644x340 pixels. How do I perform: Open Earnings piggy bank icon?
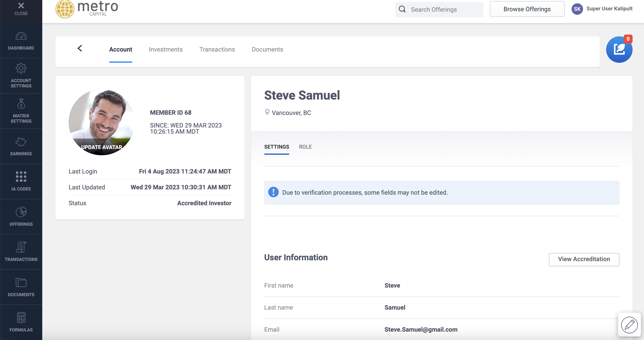(x=21, y=142)
